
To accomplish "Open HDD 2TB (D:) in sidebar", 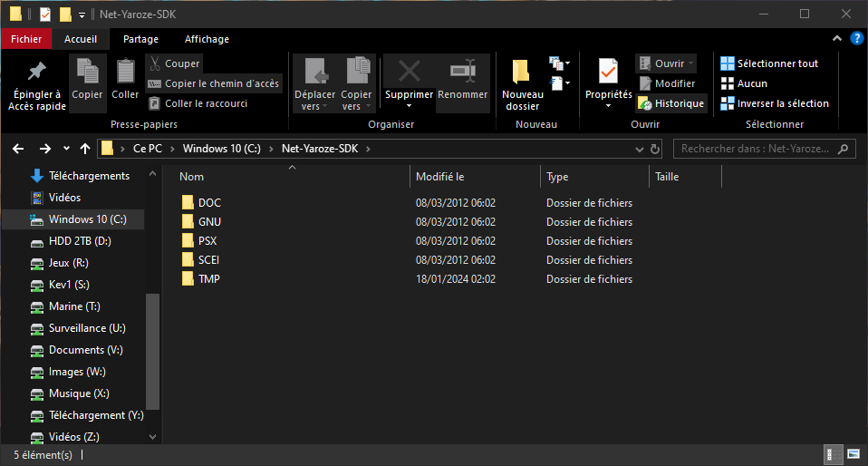I will pos(71,241).
